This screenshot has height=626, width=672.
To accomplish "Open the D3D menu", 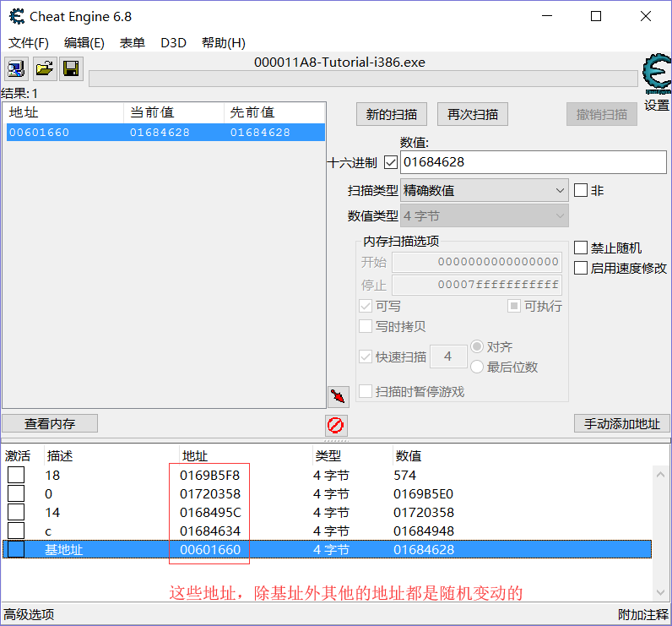I will [x=173, y=43].
